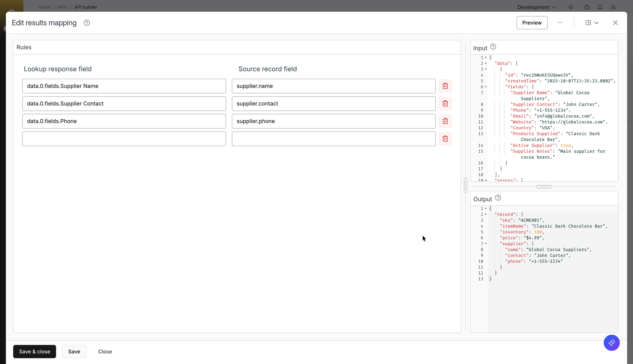Toggle the light/dark theme sun icon
Image resolution: width=633 pixels, height=364 pixels.
(x=571, y=7)
